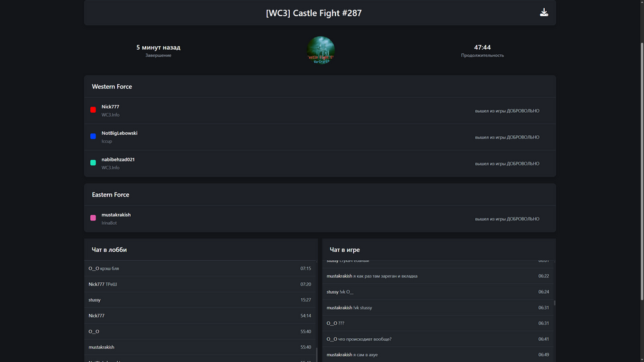
Task: Click the 'Чат в игре' panel header
Action: pyautogui.click(x=345, y=250)
